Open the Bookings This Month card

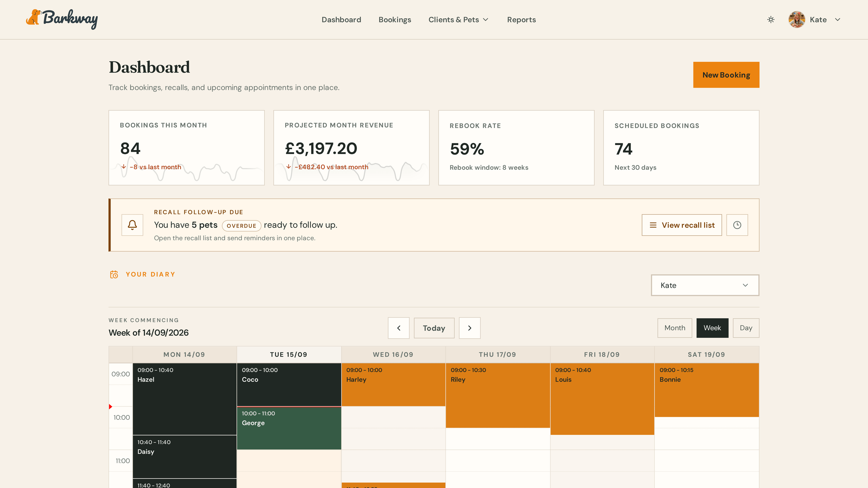pos(186,148)
